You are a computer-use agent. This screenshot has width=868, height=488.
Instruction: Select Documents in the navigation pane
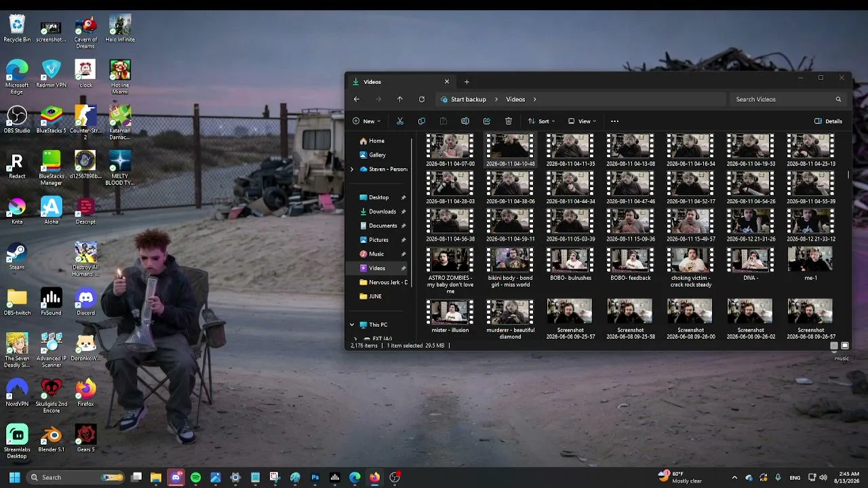(384, 226)
